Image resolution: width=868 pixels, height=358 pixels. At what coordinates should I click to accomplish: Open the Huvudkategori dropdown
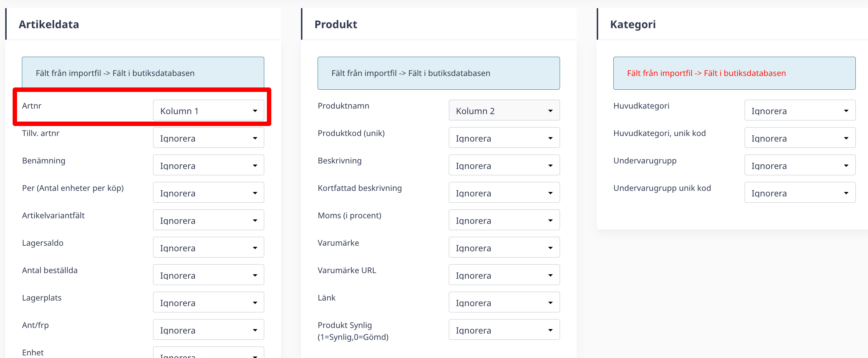pos(800,110)
